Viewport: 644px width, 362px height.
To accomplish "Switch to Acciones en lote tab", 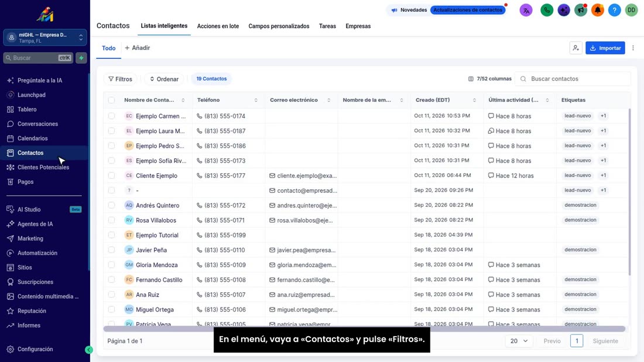I will point(218,26).
